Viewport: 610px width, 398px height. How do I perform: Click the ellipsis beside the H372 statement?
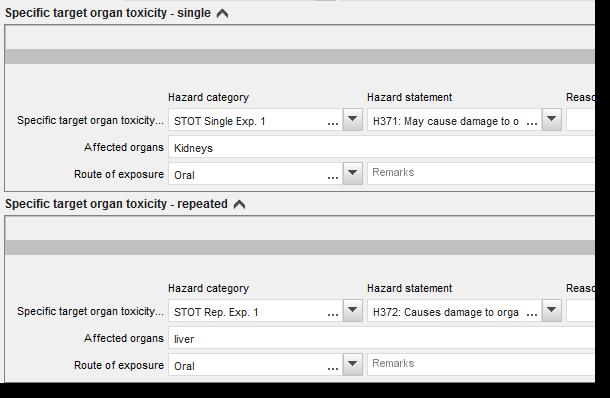(532, 315)
